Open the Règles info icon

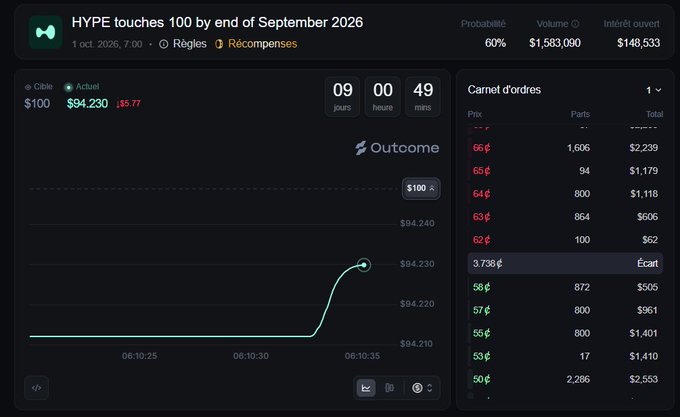tap(163, 44)
